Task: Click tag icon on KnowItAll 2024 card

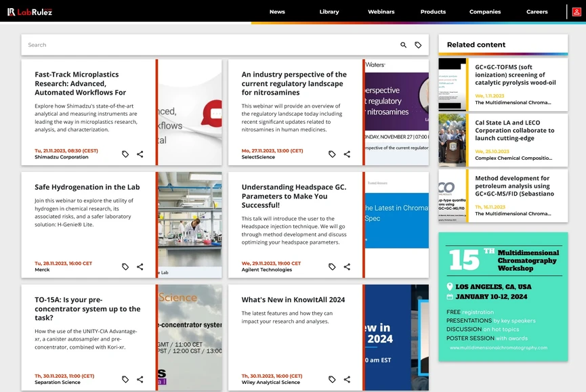Action: click(332, 379)
